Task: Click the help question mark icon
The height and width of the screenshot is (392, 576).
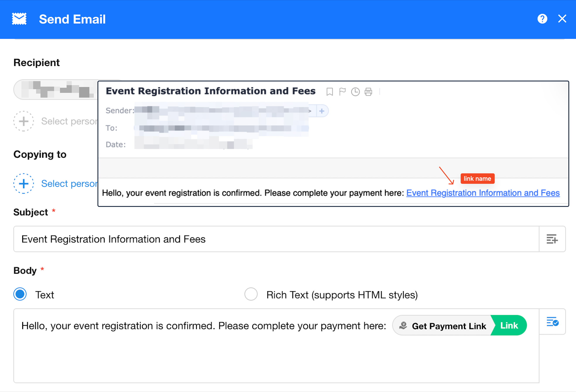Action: [x=542, y=19]
